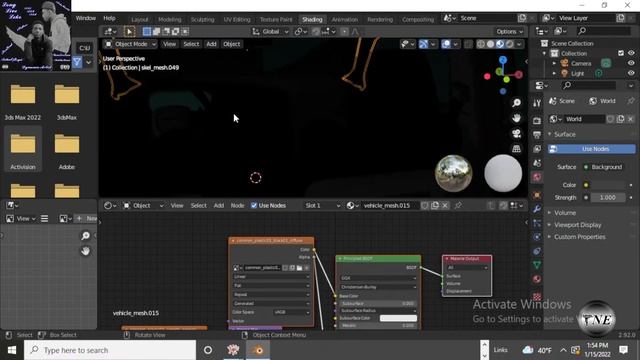Open the Render properties tab icon
This screenshot has height=360, width=640.
click(537, 120)
